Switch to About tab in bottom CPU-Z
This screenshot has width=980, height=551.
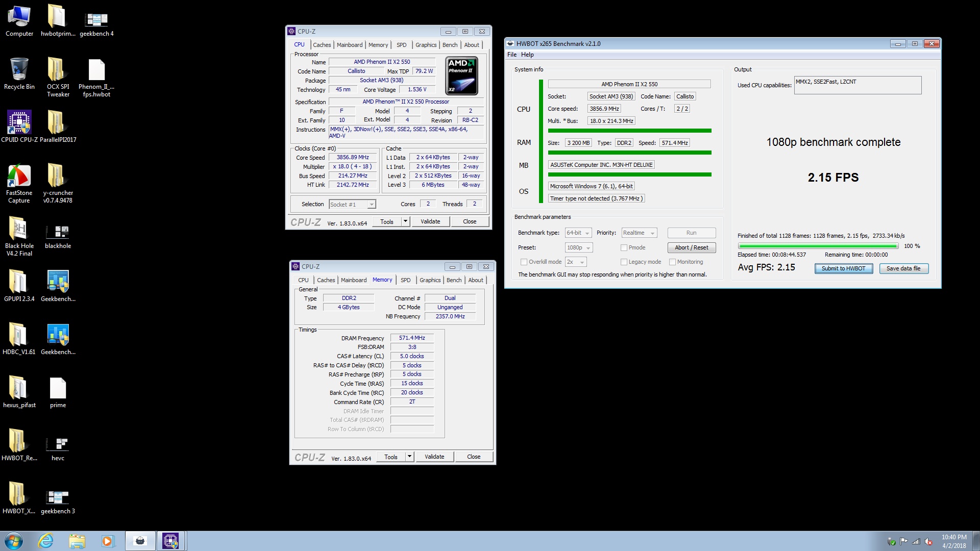coord(476,280)
